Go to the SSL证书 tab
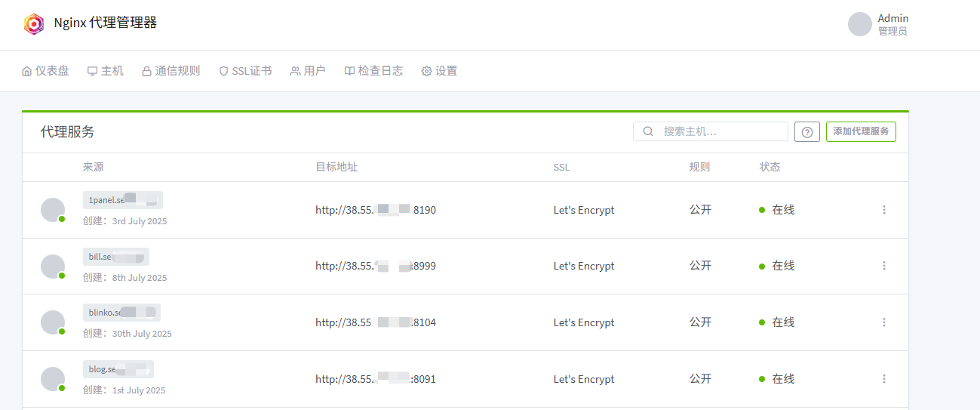 click(245, 71)
